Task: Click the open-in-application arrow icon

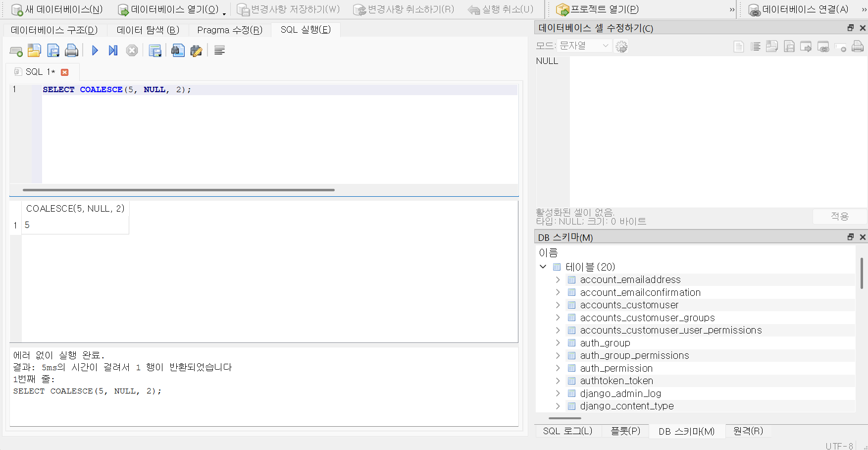Action: [806, 47]
